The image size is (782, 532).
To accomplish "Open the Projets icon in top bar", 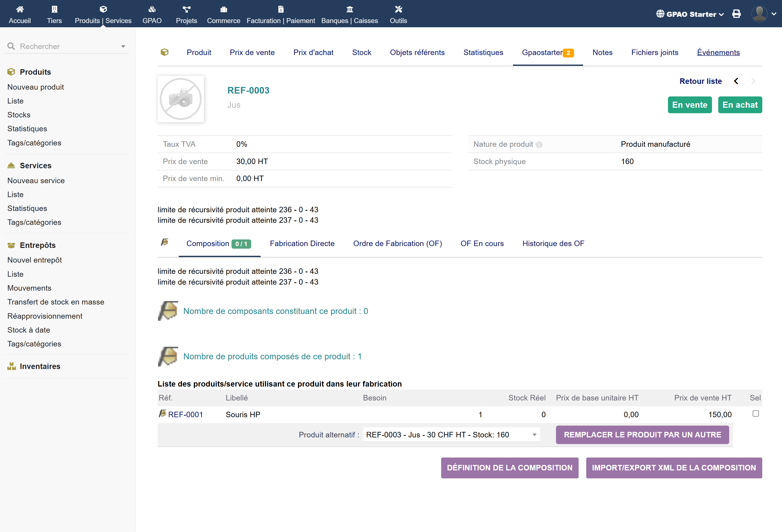I will pos(186,9).
